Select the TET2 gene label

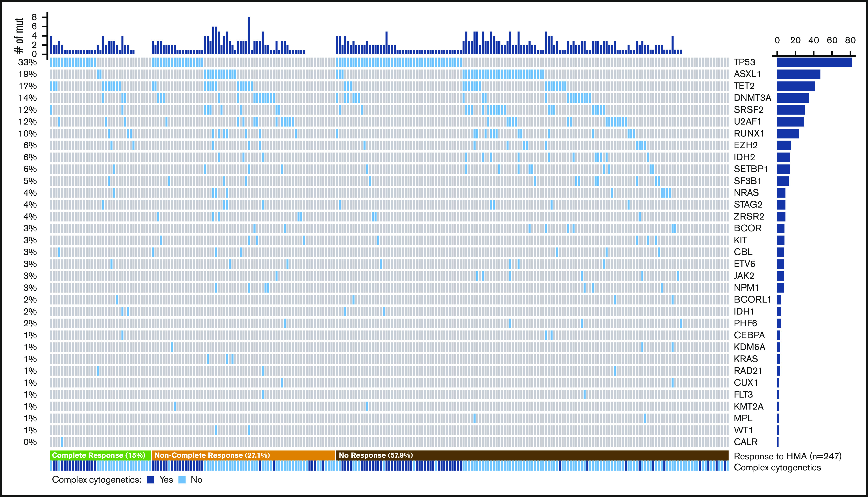(744, 86)
